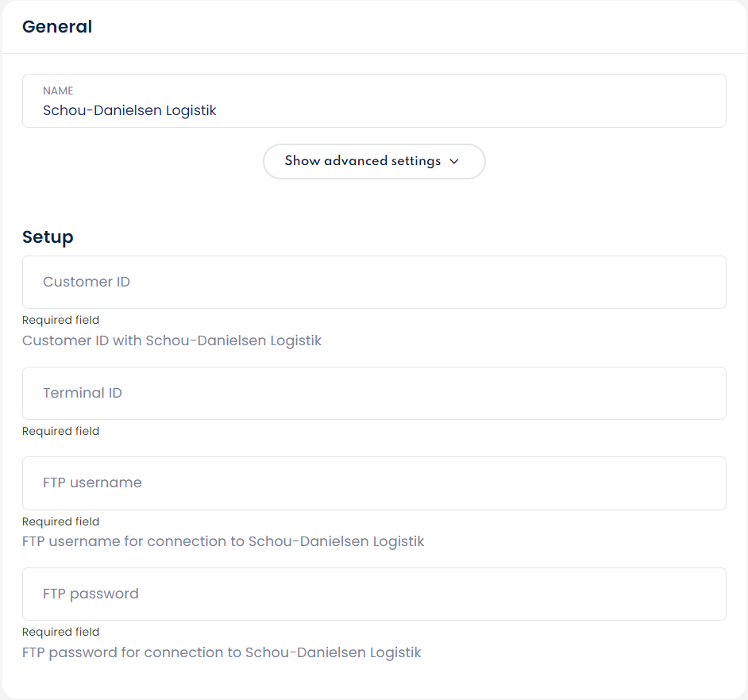Screen dimensions: 748x700
Task: Click the FTP username helper description text
Action: click(223, 541)
